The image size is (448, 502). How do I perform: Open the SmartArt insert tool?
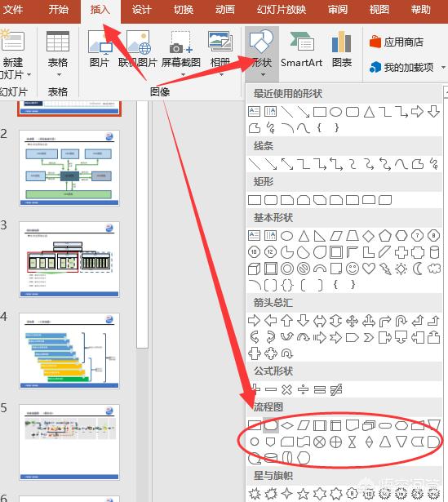301,50
